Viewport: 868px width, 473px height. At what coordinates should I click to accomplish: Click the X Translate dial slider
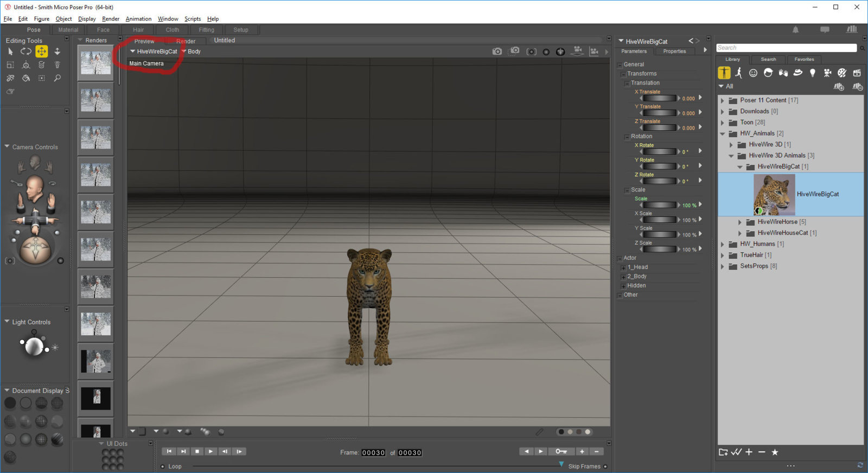coord(659,99)
